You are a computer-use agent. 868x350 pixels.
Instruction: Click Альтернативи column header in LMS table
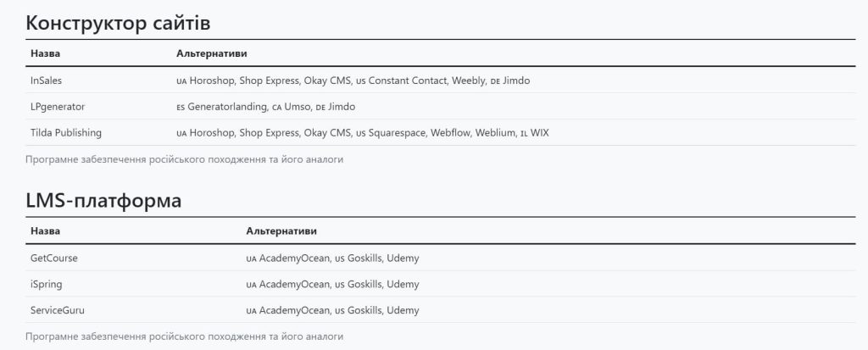[x=281, y=231]
